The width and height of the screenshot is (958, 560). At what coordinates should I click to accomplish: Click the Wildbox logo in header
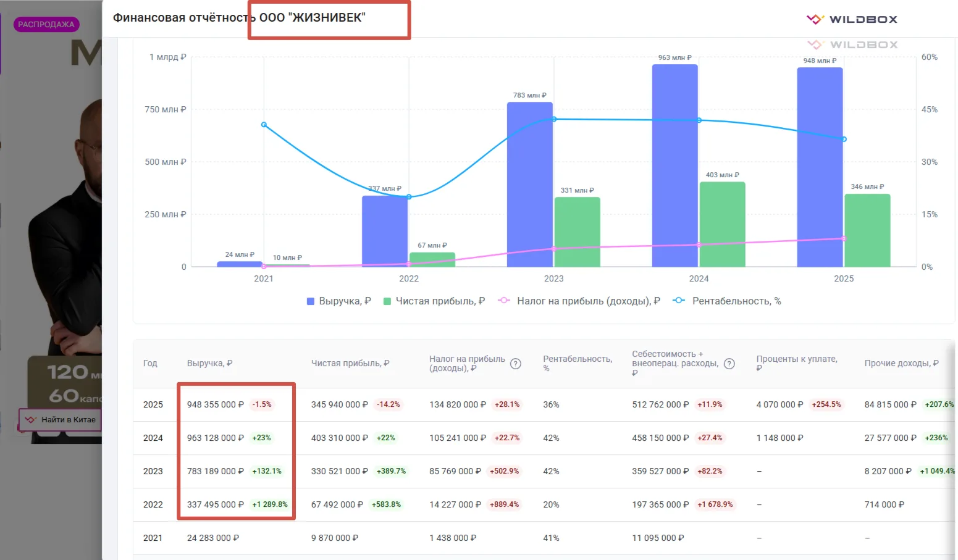point(852,19)
